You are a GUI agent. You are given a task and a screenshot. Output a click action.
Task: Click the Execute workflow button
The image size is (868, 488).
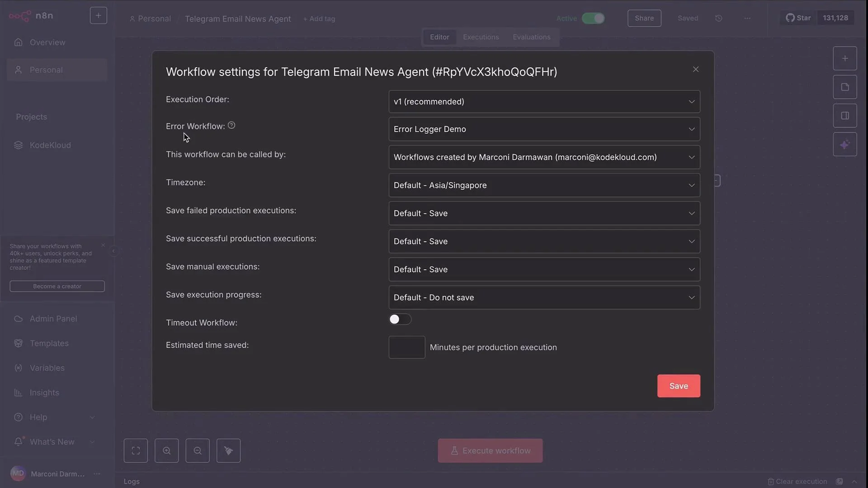[490, 450]
